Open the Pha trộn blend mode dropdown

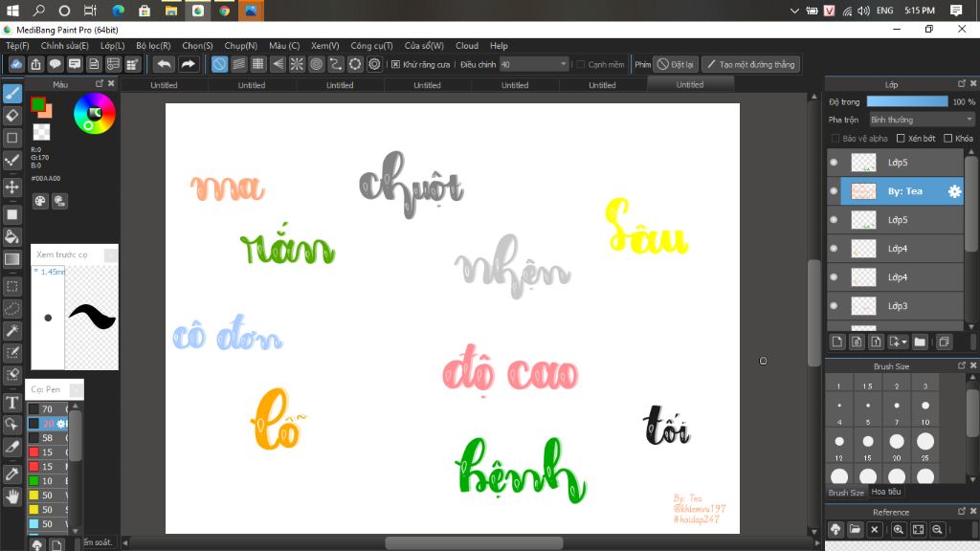click(922, 120)
